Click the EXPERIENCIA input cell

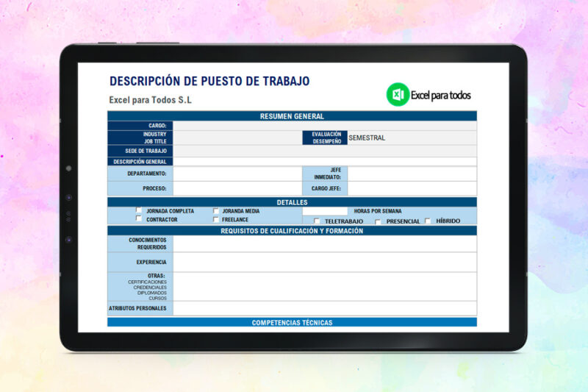325,263
